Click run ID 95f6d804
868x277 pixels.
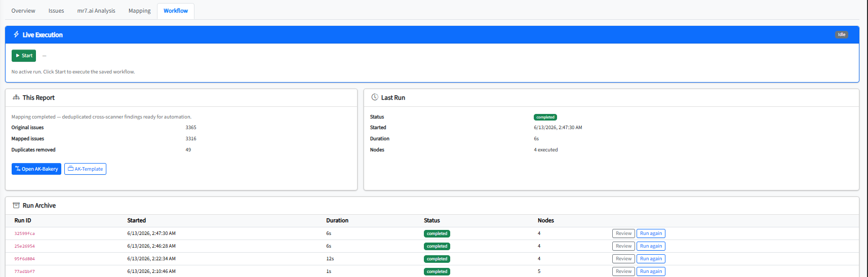tap(24, 259)
